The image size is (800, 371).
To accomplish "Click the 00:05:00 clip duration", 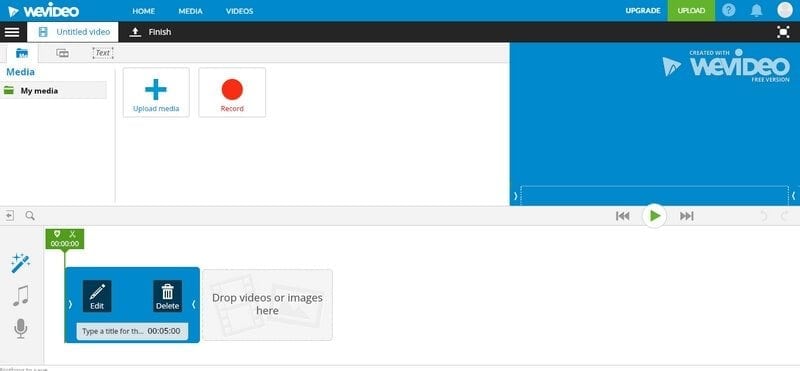I will coord(164,331).
